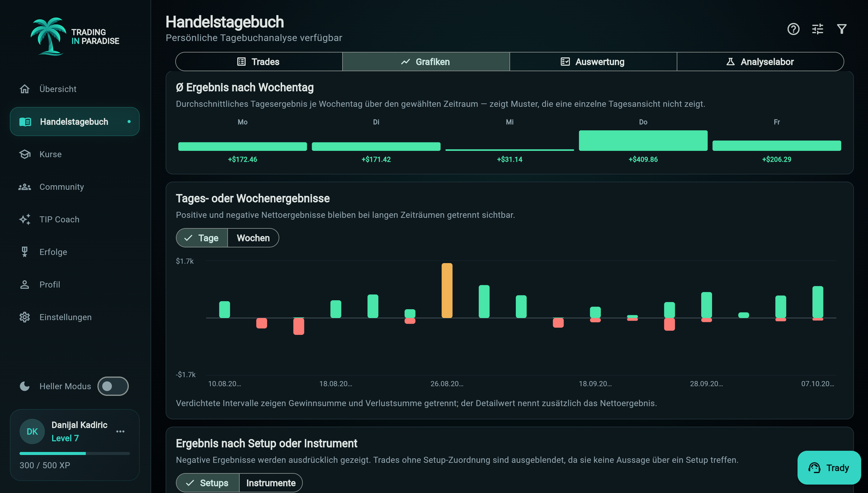This screenshot has width=868, height=493.
Task: Click the Danijal Kadiric user name
Action: [79, 425]
